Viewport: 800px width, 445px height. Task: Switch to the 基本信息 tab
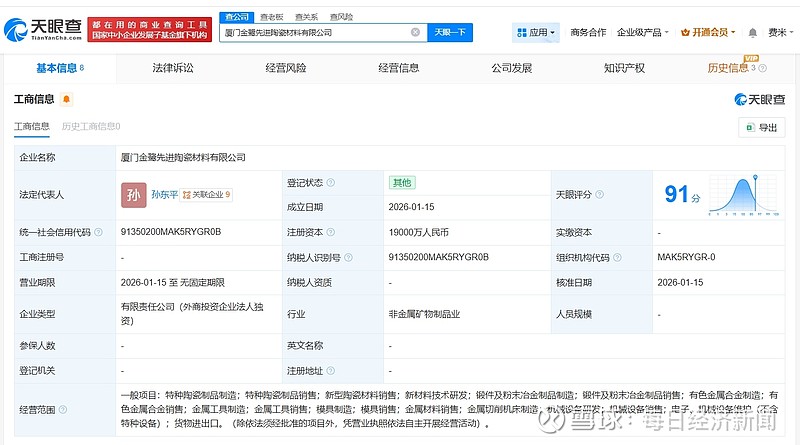[60, 68]
